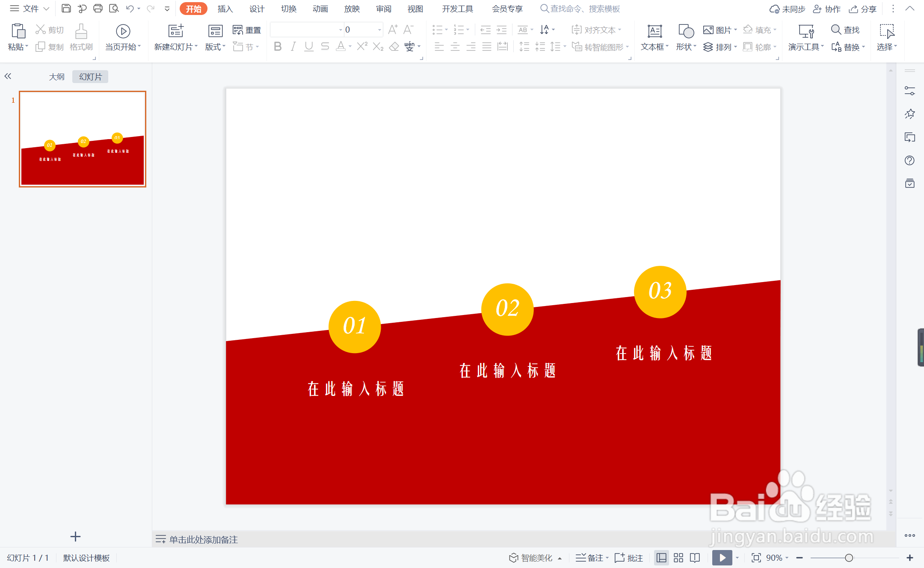
Task: Open the Transitions (切换) tab
Action: tap(289, 9)
